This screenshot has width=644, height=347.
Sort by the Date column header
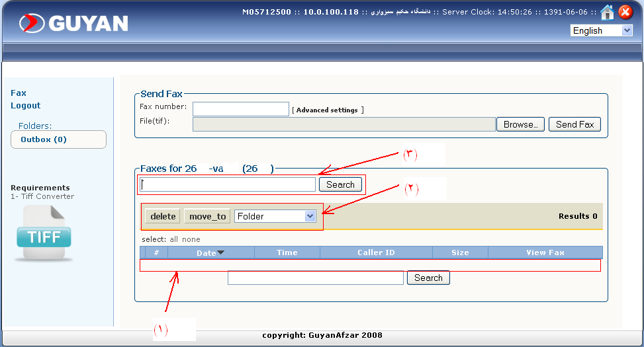(207, 252)
